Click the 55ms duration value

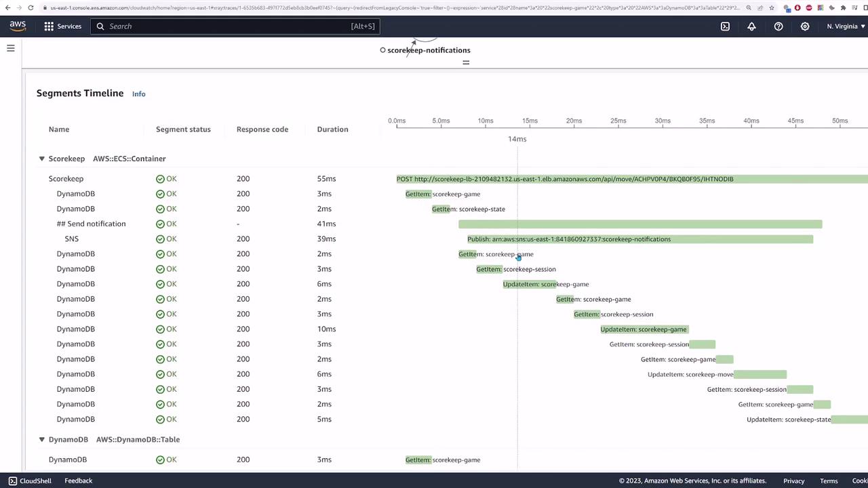click(x=326, y=179)
